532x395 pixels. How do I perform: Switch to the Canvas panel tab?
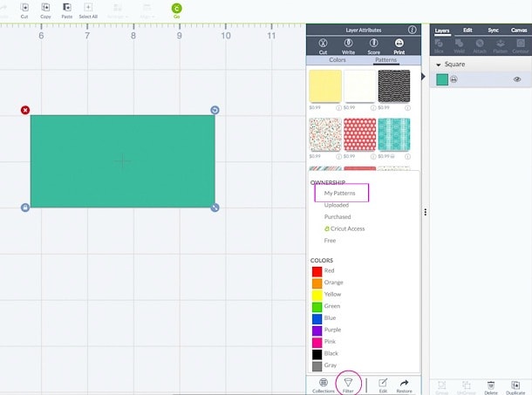tap(519, 31)
